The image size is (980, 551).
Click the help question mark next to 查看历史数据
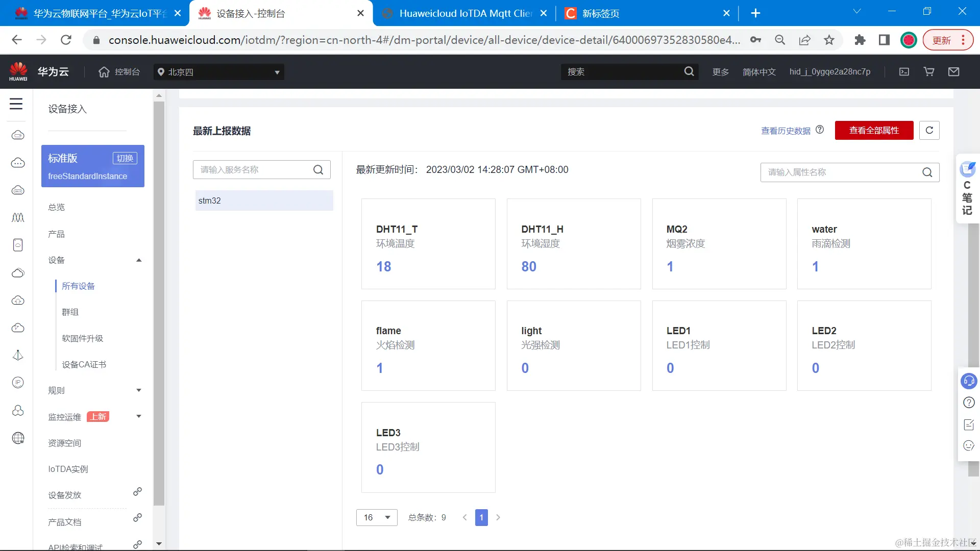[820, 130]
